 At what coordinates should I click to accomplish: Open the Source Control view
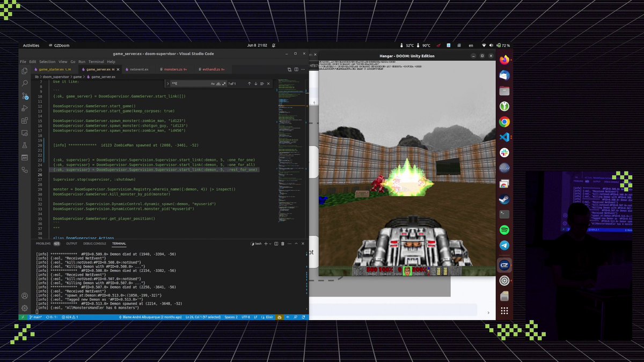(25, 96)
